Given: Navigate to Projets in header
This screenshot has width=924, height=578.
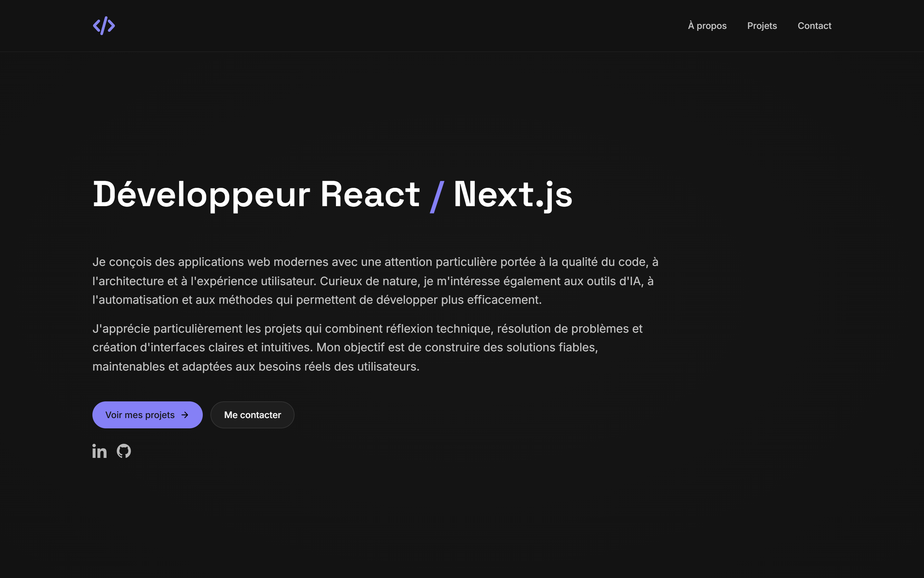Looking at the screenshot, I should click(762, 26).
